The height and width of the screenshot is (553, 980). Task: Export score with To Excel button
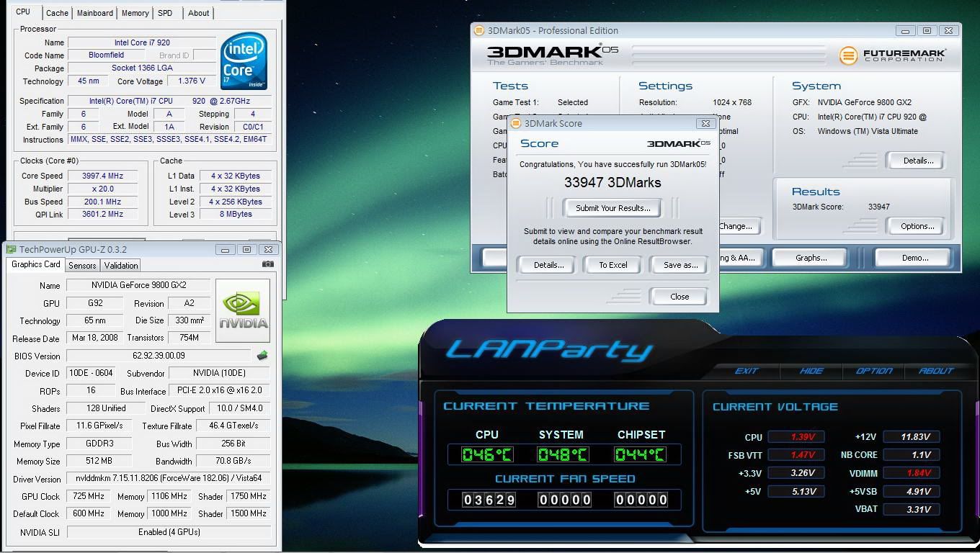point(613,265)
